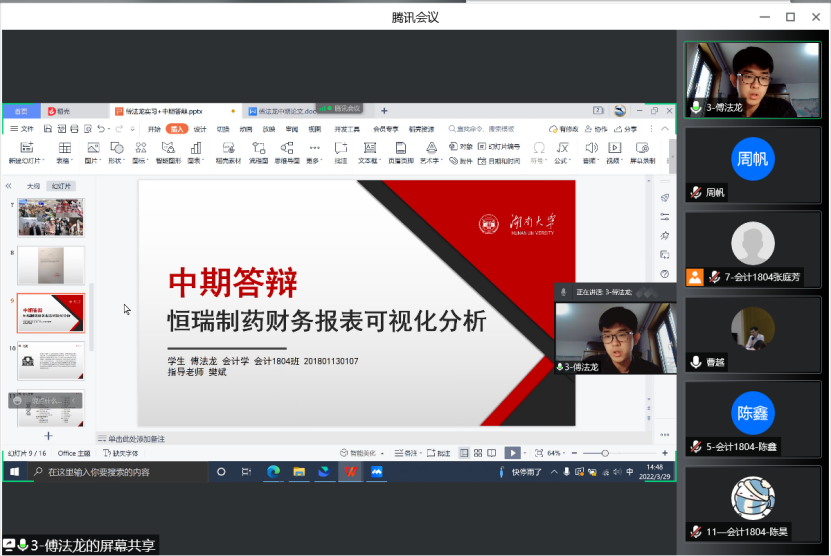
Task: Open the 更多 more dropdown in ribbon
Action: click(x=314, y=153)
